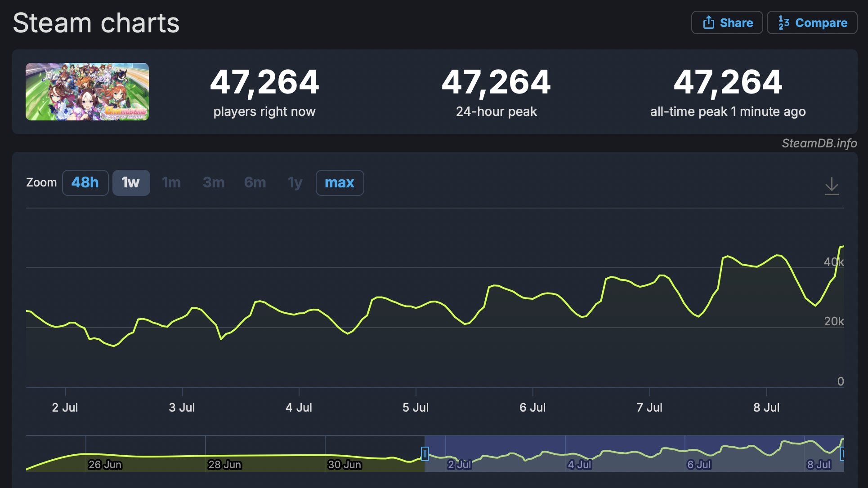Click '30 Jun' in the navigator timeline
This screenshot has height=488, width=868.
pyautogui.click(x=345, y=465)
